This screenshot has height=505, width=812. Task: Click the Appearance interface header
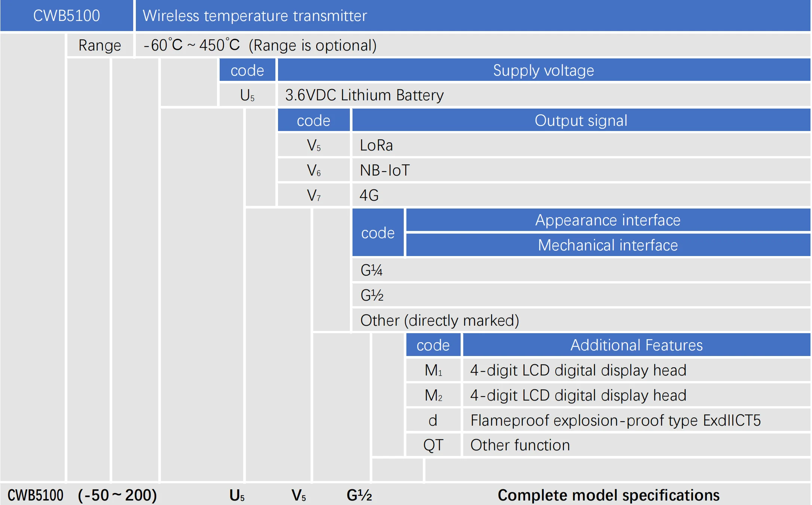click(x=608, y=220)
